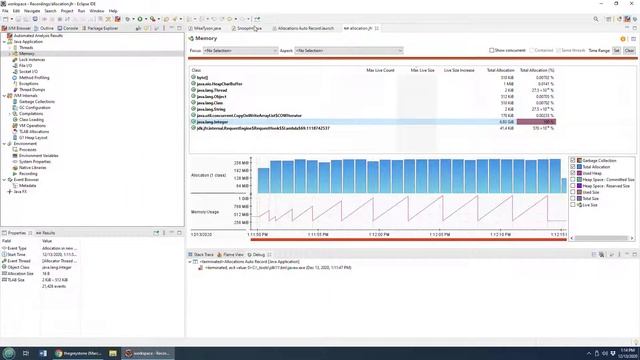Screen dimensions: 640x360
Task: Uncheck Garbage Collection in the chart legend
Action: (573, 161)
